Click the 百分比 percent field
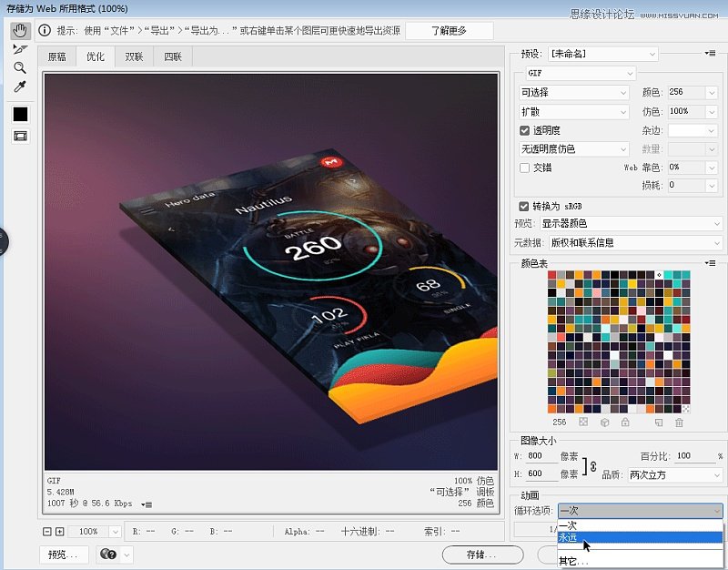728x570 pixels. coord(695,455)
